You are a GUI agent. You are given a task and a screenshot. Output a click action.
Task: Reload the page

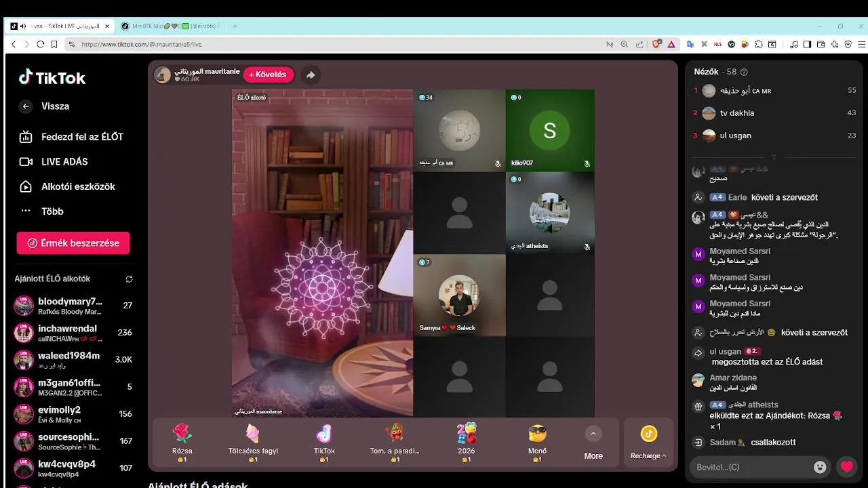pyautogui.click(x=40, y=44)
